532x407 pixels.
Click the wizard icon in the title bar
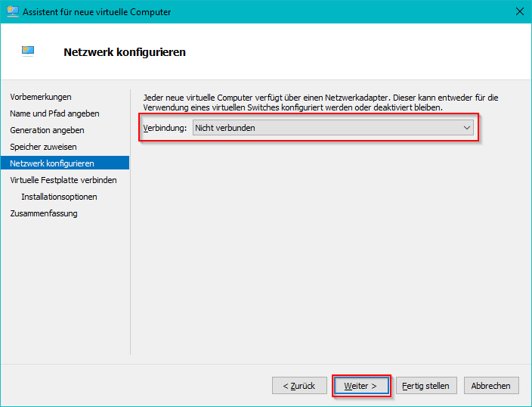coord(12,11)
